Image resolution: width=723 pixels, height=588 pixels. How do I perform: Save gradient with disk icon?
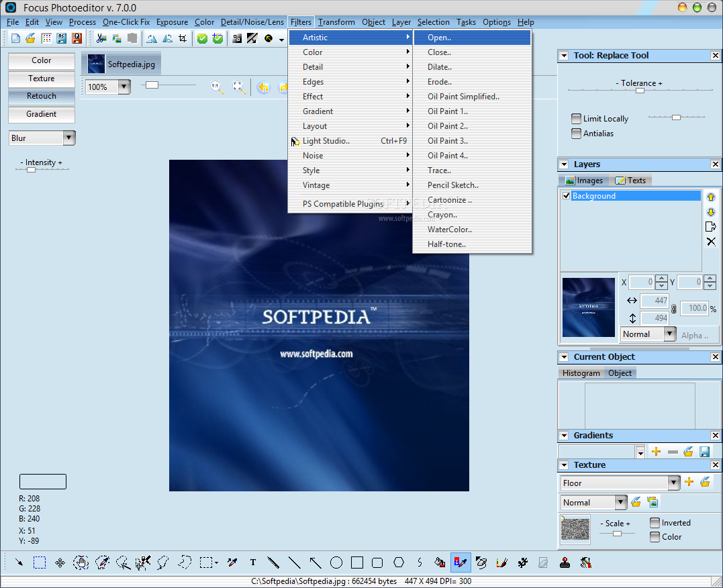coord(705,452)
